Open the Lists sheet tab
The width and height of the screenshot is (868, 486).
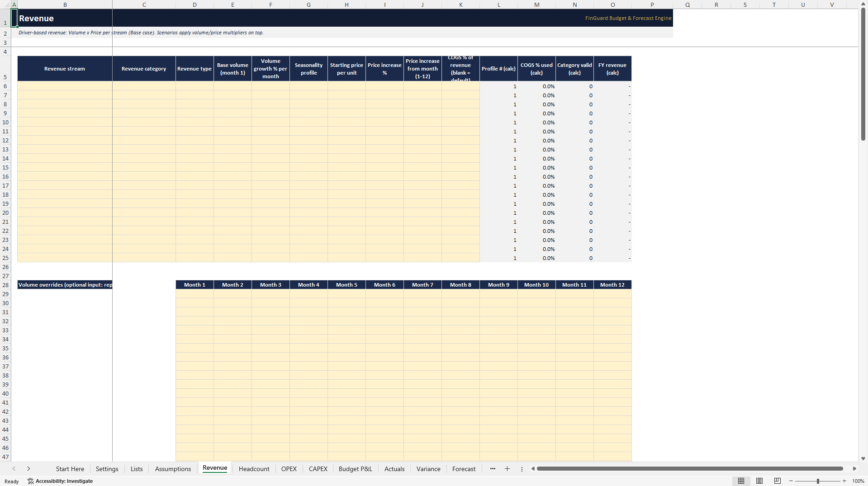point(137,469)
